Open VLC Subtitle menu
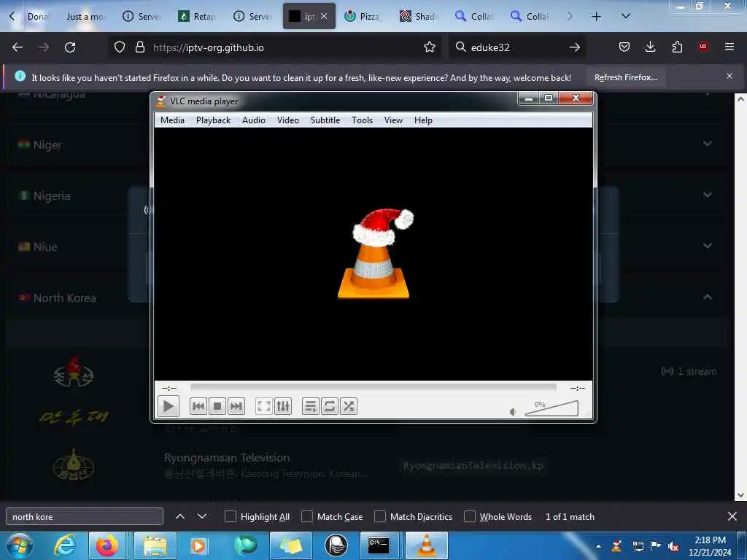Viewport: 747px width, 560px height. pos(325,120)
